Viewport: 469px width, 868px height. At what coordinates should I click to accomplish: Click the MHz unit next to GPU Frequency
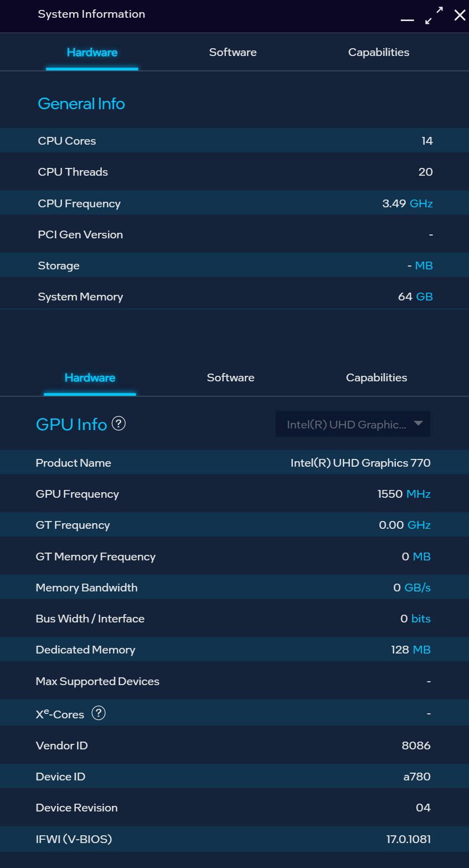coord(419,494)
